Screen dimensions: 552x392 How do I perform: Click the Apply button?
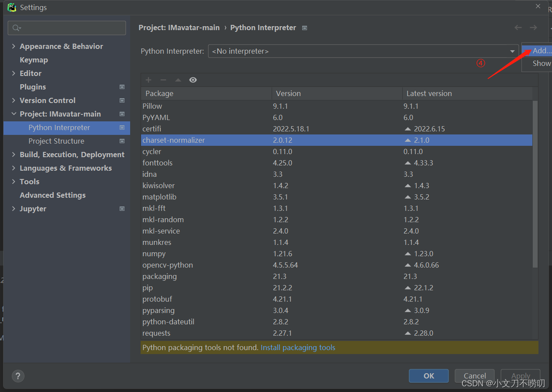click(x=521, y=376)
